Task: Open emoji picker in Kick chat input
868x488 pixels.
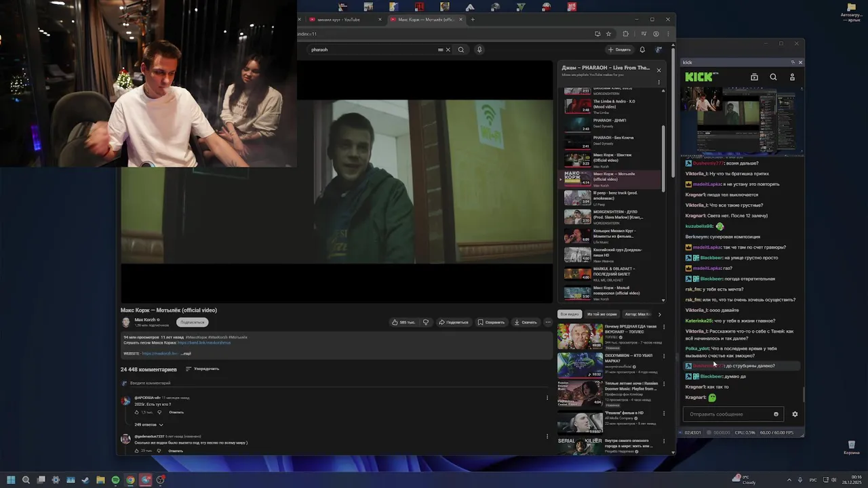Action: tap(776, 414)
